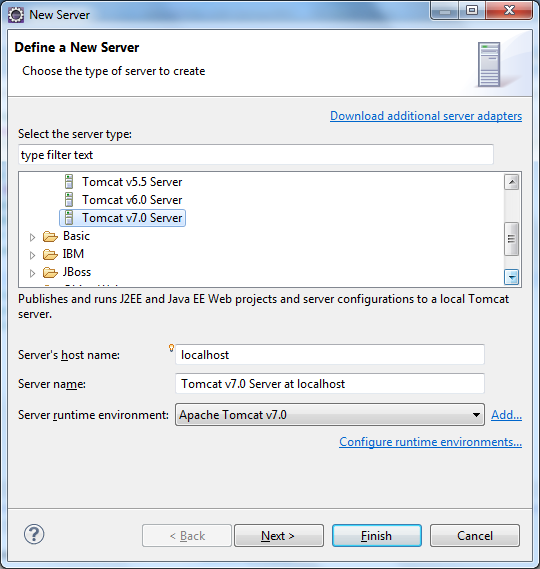Viewport: 540px width, 569px height.
Task: Maximize the New Server dialog
Action: coord(472,11)
